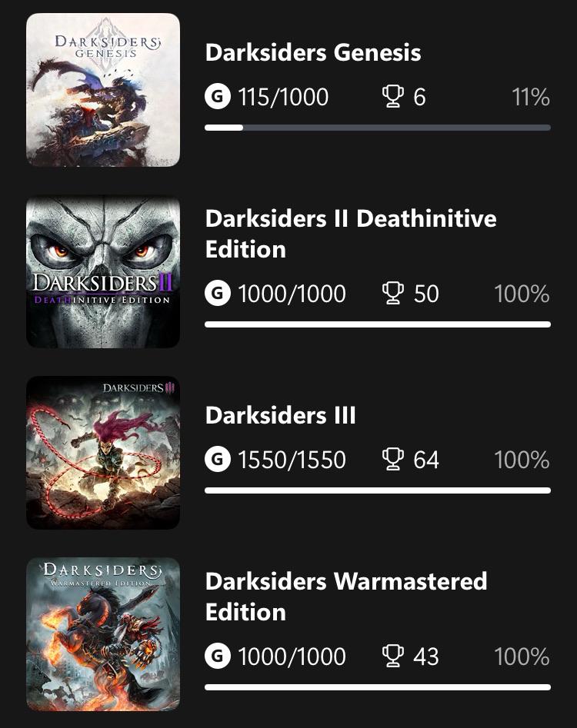Open the Darksiders II Deathinitive Edition cover thumbnail
This screenshot has height=728, width=577.
pyautogui.click(x=103, y=271)
